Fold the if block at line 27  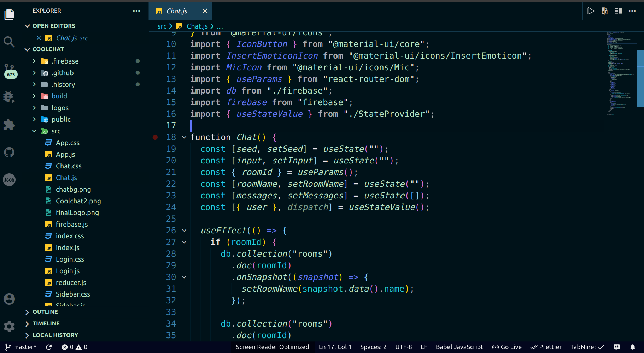tap(184, 242)
